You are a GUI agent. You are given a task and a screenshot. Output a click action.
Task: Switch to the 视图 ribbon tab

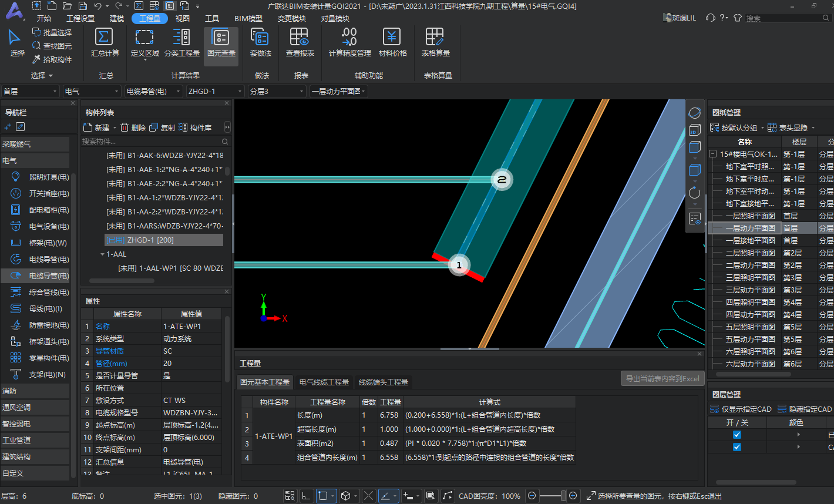(182, 18)
